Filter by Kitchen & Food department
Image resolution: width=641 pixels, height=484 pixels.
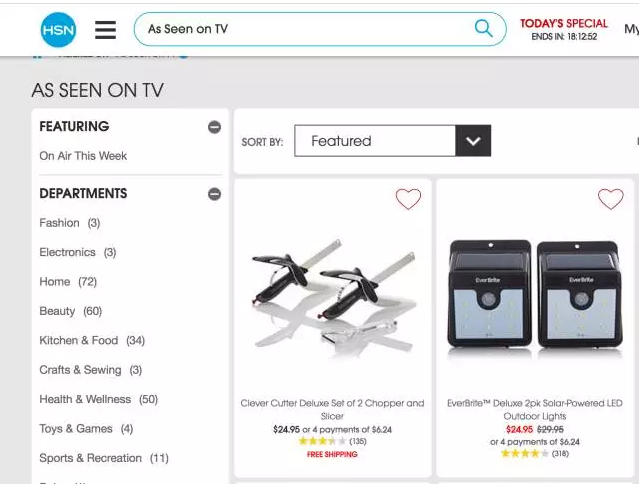tap(92, 341)
